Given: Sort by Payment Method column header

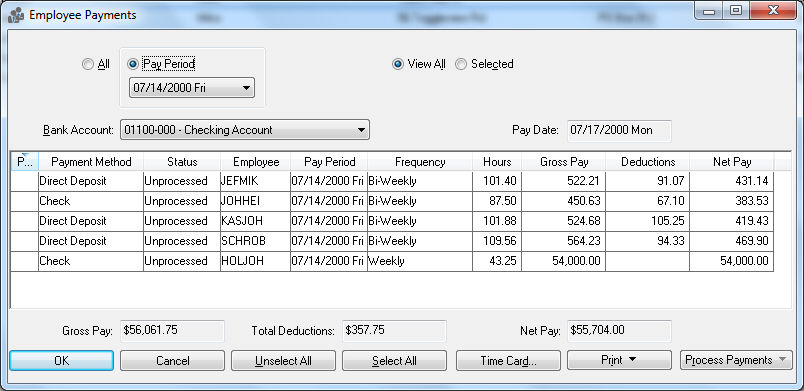Looking at the screenshot, I should point(91,162).
